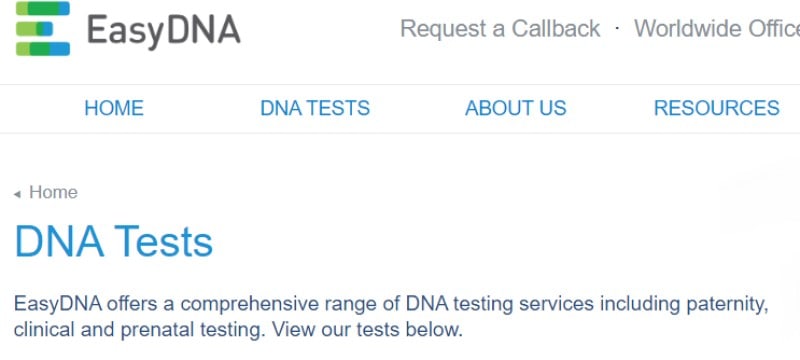Click the middle short bar of logo

tap(34, 29)
